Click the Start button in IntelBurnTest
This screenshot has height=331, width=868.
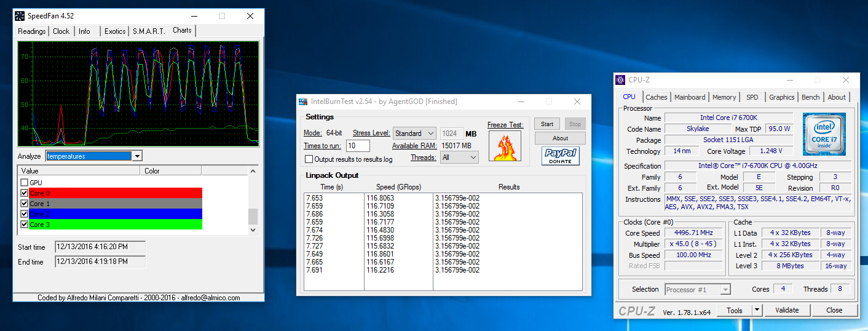point(547,124)
